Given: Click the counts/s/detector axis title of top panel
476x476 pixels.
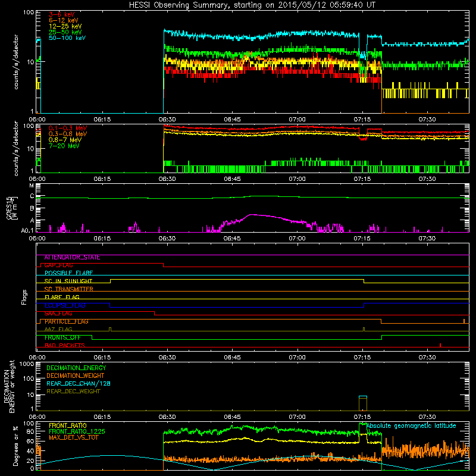Looking at the screenshot, I should coord(16,62).
